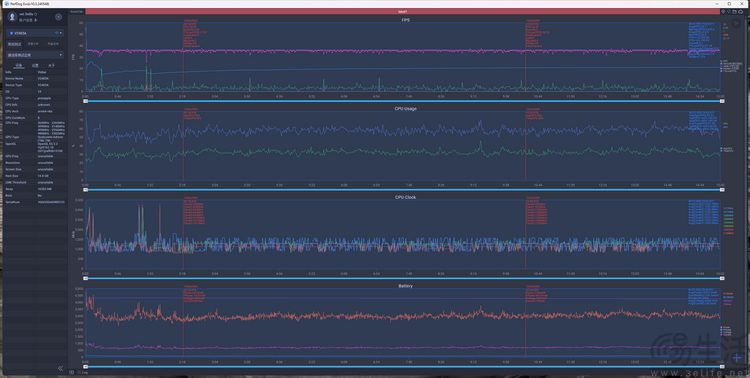Click the left handle of the CPU Usage range slider
750x378 pixels.
[86, 189]
